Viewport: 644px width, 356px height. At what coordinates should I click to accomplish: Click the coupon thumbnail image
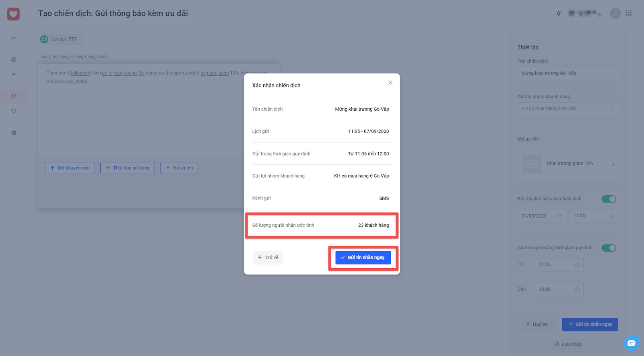532,164
